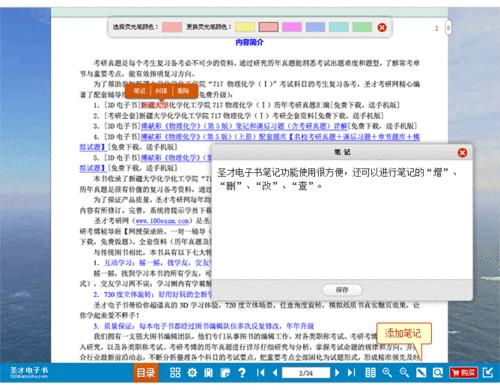This screenshot has height=390, width=500.
Task: Click the second magnifier zoom icon
Action: [x=404, y=373]
